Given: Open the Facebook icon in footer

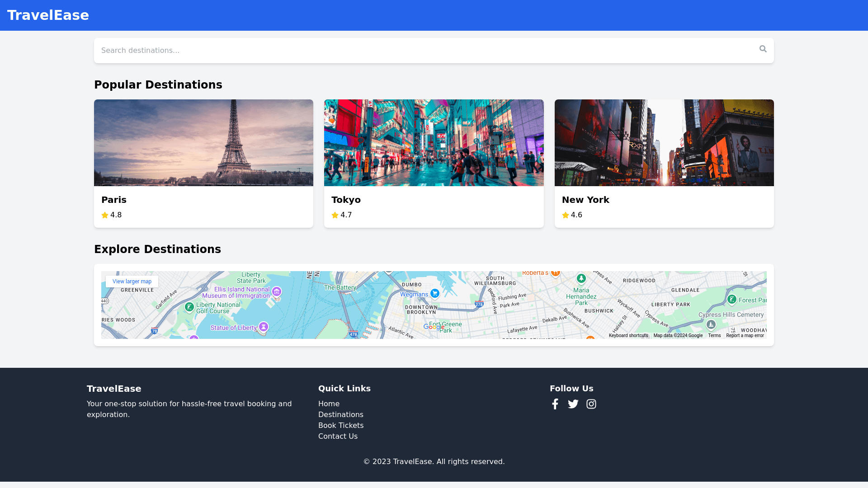Looking at the screenshot, I should (555, 404).
